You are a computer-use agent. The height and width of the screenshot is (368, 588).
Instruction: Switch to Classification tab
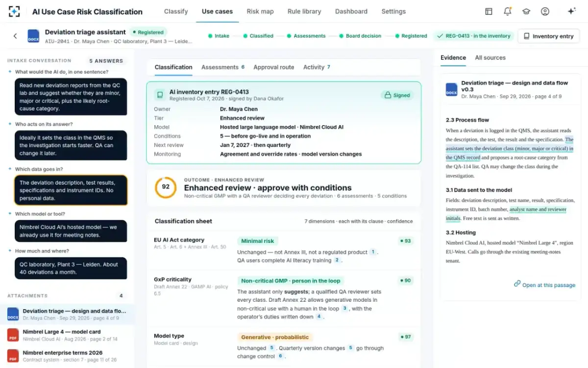point(173,67)
